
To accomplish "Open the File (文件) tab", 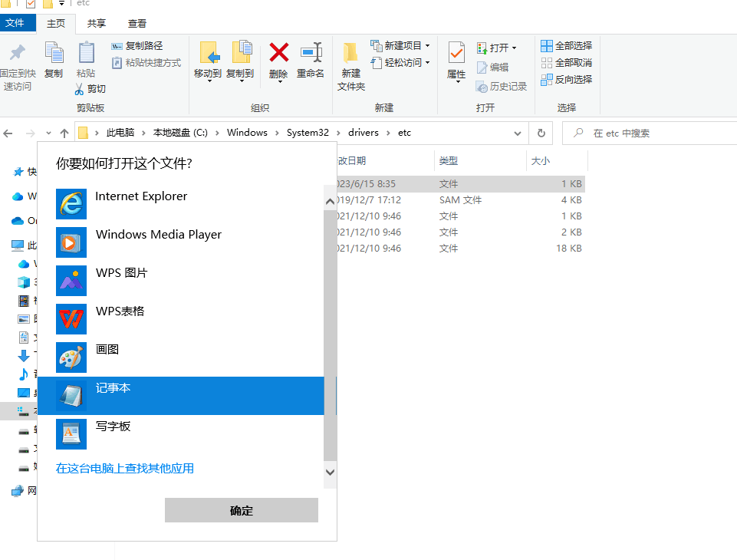I will click(x=18, y=23).
